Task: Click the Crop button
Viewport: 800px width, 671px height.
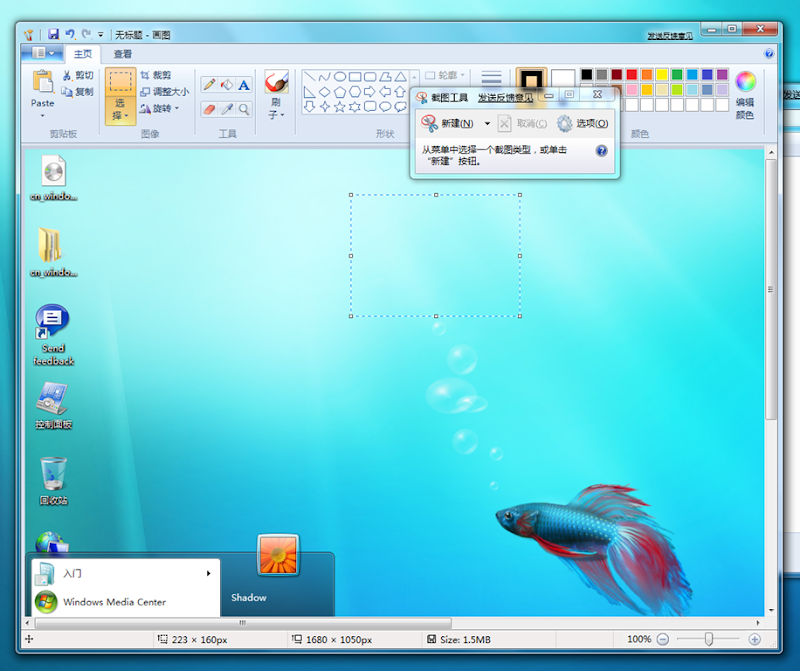Action: point(156,76)
